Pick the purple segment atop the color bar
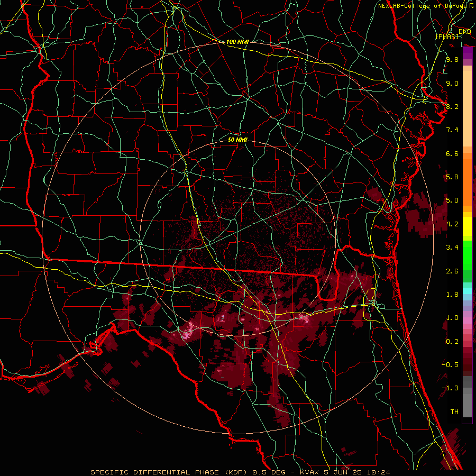 [467, 53]
